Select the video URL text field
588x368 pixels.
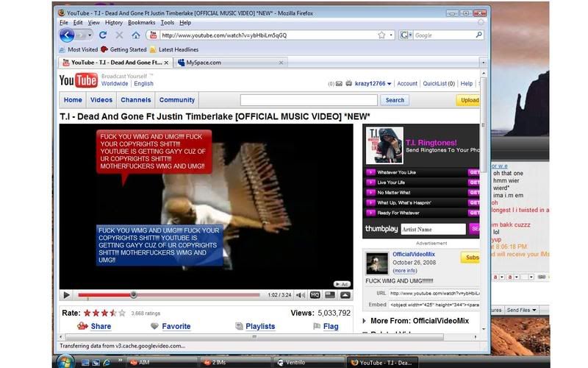[434, 293]
